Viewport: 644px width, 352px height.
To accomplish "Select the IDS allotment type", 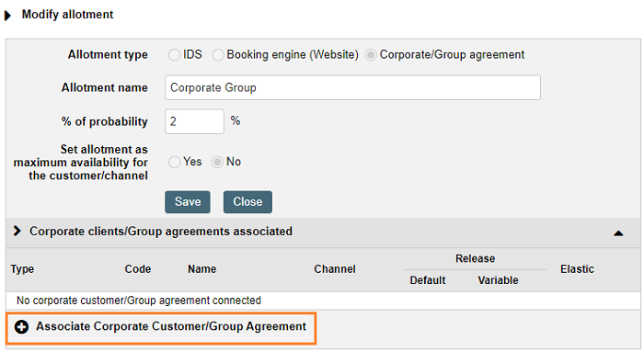I will click(174, 55).
